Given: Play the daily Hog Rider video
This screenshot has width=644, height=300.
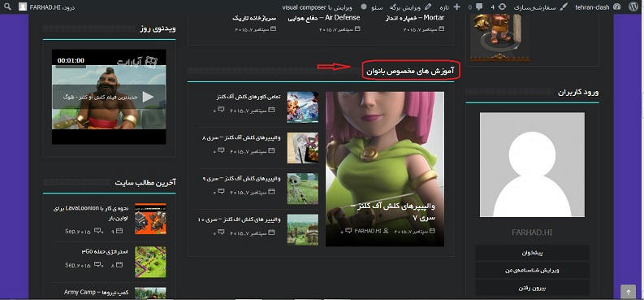Looking at the screenshot, I should pos(148,97).
